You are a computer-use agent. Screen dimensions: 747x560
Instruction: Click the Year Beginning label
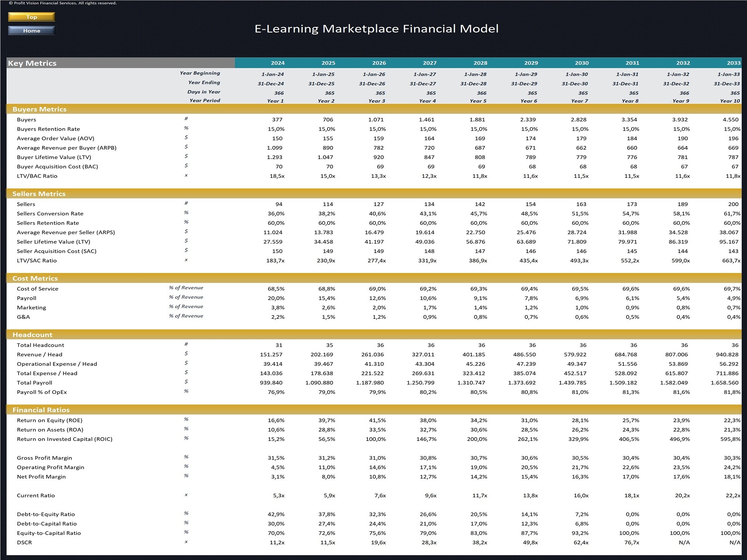[200, 73]
